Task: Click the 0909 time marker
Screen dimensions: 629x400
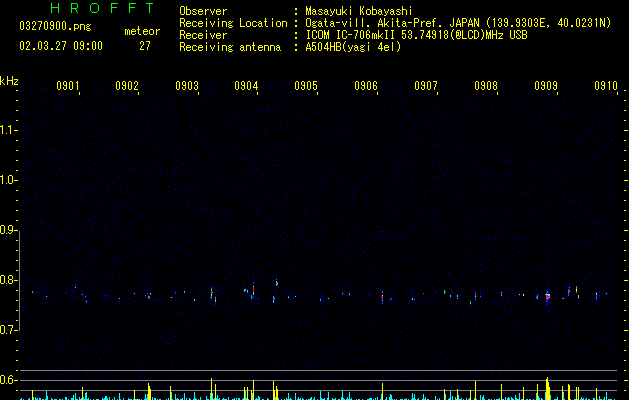Action: pos(546,86)
